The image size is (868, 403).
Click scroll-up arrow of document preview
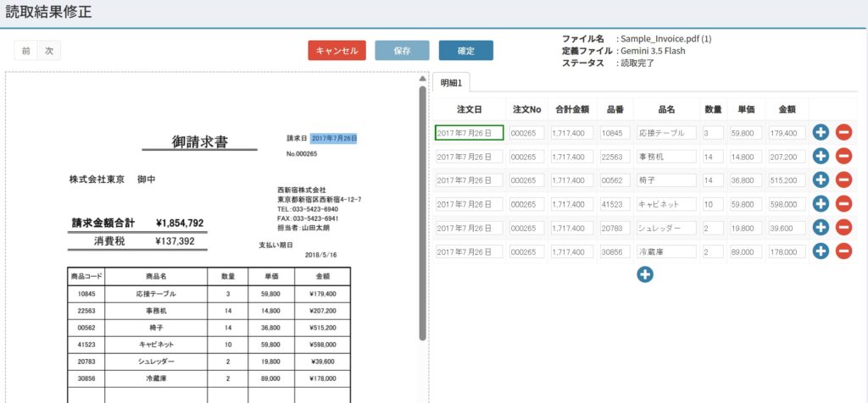click(422, 79)
